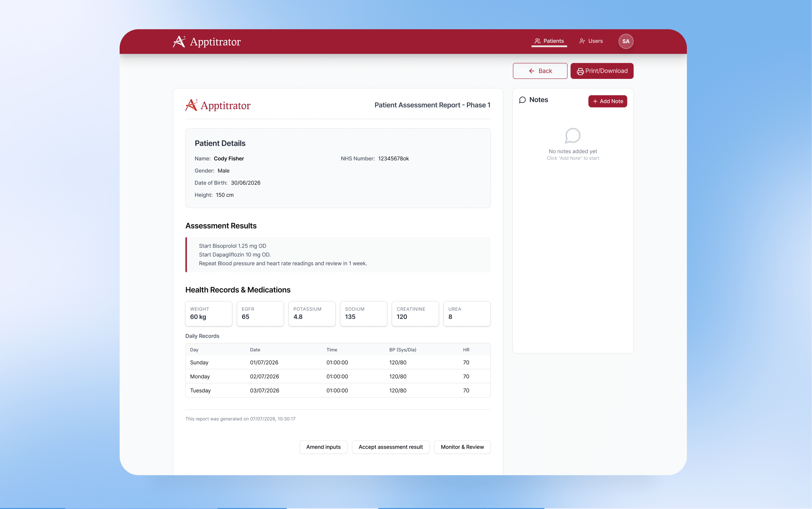Click Repeat Blood pressure review line
This screenshot has height=509, width=812.
pyautogui.click(x=283, y=263)
